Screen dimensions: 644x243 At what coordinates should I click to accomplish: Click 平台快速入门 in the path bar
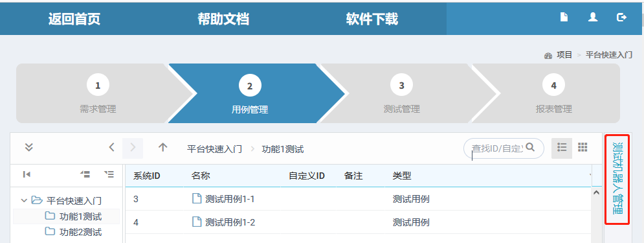point(214,149)
